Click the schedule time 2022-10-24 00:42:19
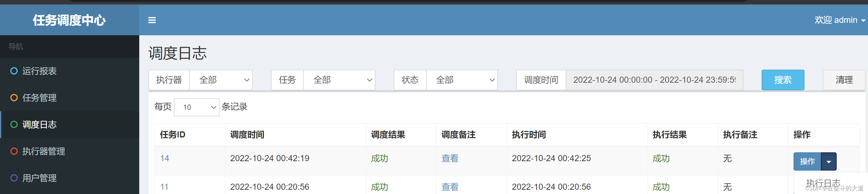 pyautogui.click(x=270, y=158)
